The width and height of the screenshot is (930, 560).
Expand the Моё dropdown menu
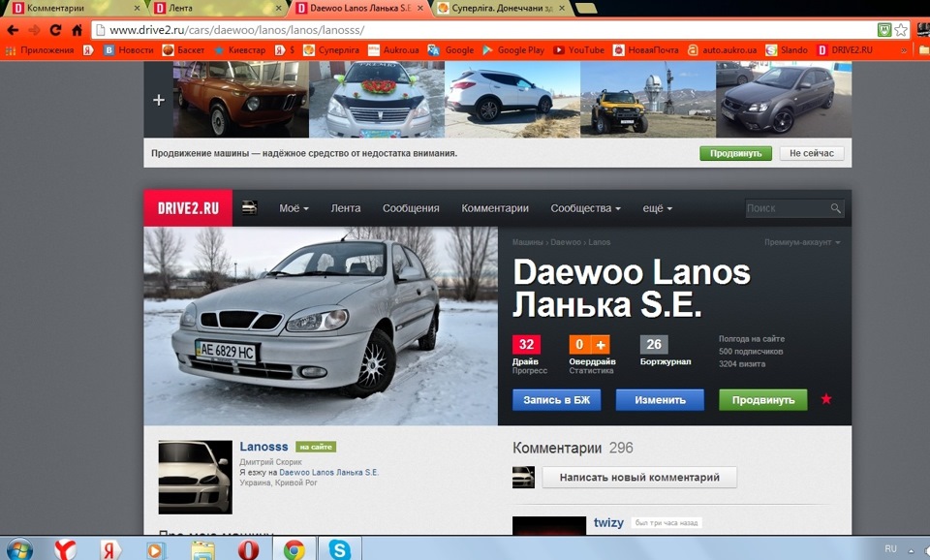(294, 208)
